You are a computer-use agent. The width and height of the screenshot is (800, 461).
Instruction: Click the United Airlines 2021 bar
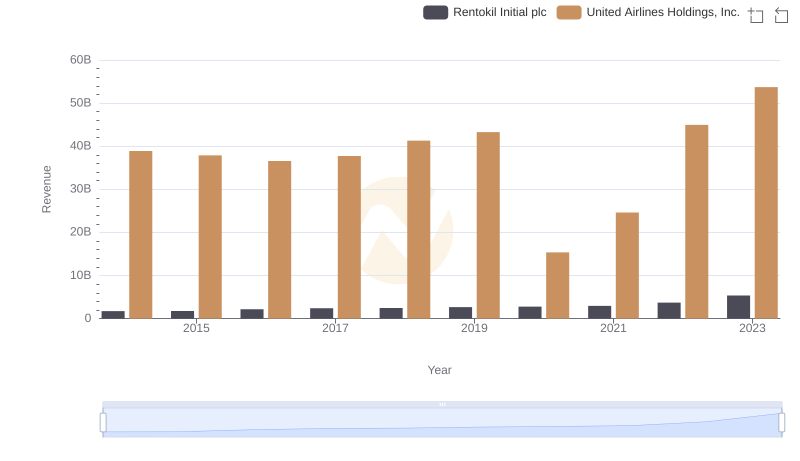627,265
